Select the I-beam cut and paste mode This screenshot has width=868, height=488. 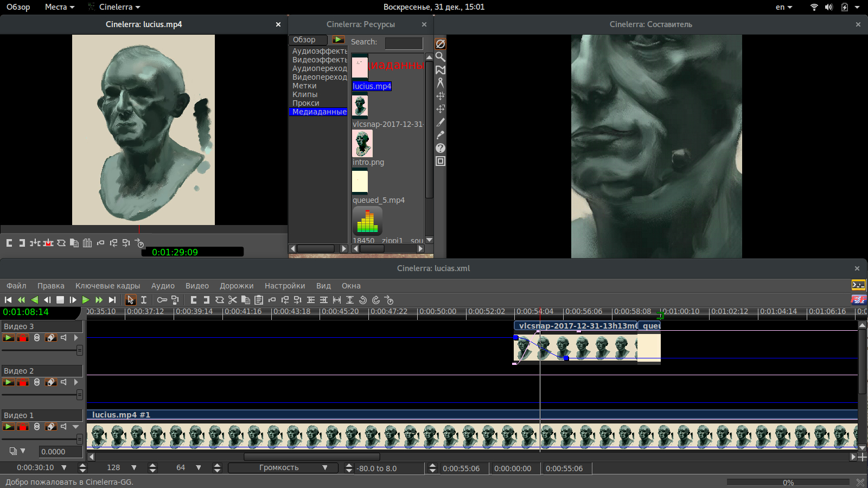pos(144,300)
